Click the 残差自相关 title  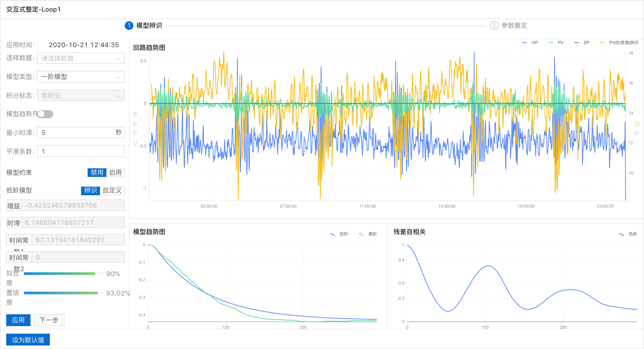(409, 232)
